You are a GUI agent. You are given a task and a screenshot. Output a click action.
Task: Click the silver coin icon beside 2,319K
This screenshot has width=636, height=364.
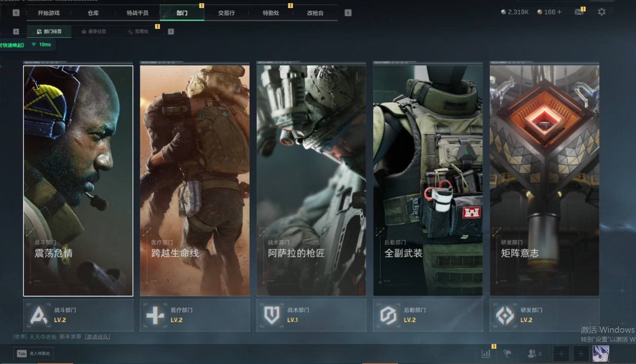point(503,12)
